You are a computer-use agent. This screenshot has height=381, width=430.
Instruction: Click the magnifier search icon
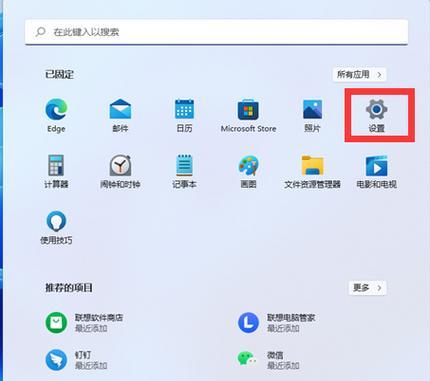tap(41, 32)
